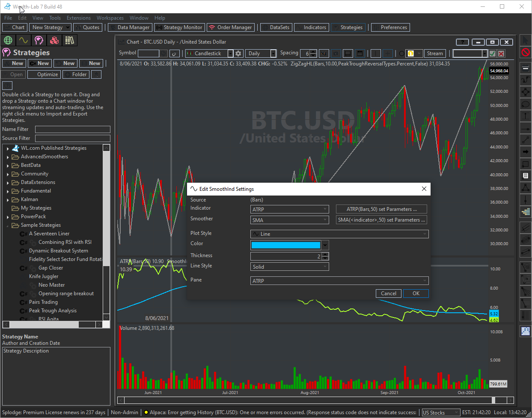Click the Name Filter input field
Screen dimensions: 532x418
click(x=73, y=129)
